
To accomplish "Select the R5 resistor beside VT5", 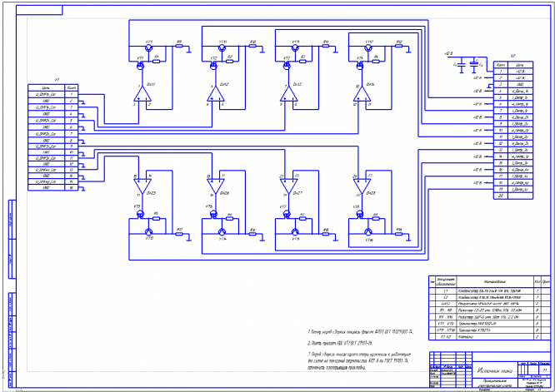I will pyautogui.click(x=157, y=218).
